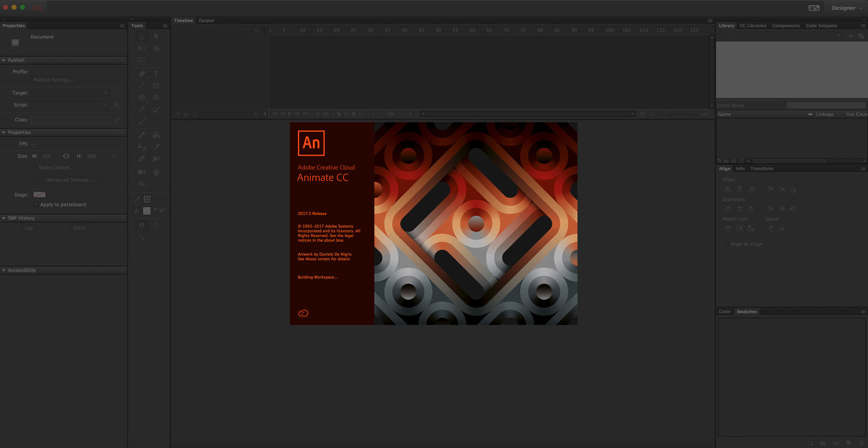Select the Subselection tool
The image size is (868, 448).
tap(156, 36)
